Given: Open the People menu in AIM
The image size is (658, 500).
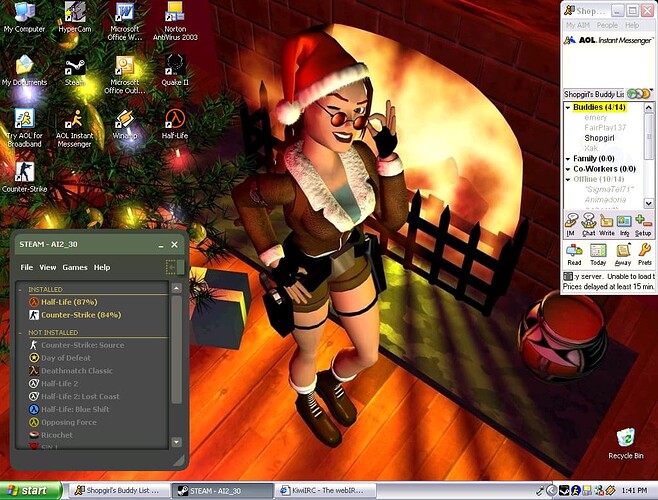Looking at the screenshot, I should pyautogui.click(x=607, y=25).
